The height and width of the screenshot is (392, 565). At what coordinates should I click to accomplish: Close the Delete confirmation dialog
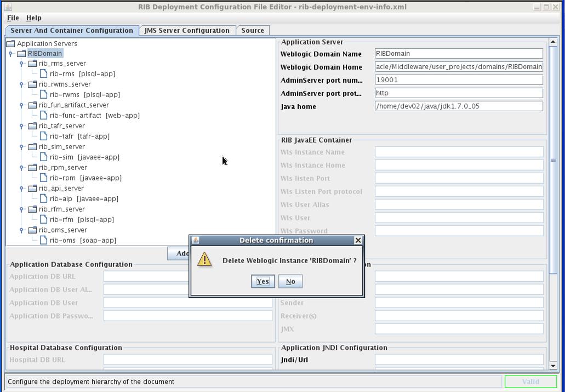(358, 240)
